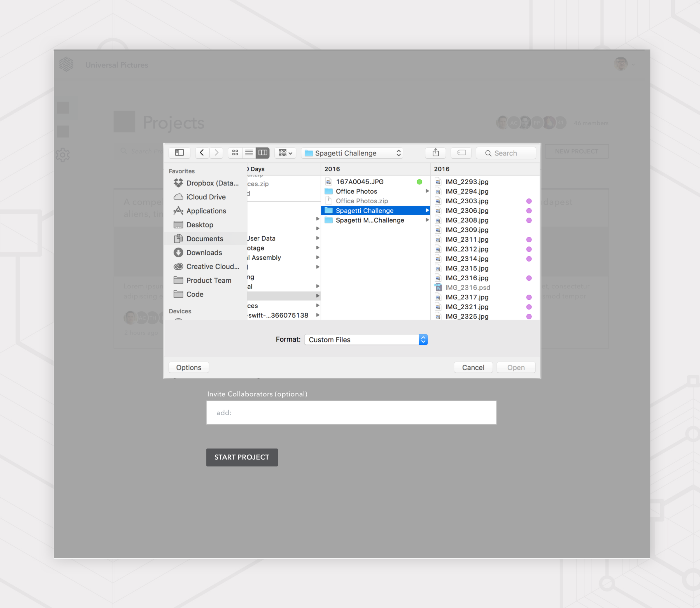
Task: Select IMG_2303.jpg
Action: 485,201
